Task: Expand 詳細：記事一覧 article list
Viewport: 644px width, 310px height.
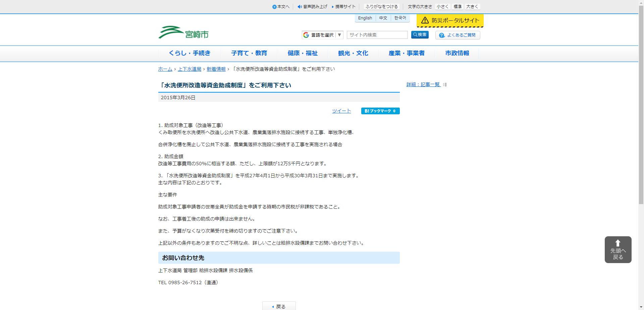Action: tap(423, 84)
